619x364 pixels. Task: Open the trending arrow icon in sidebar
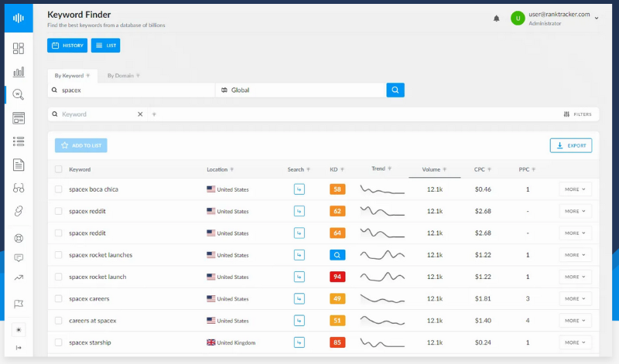coord(19,277)
